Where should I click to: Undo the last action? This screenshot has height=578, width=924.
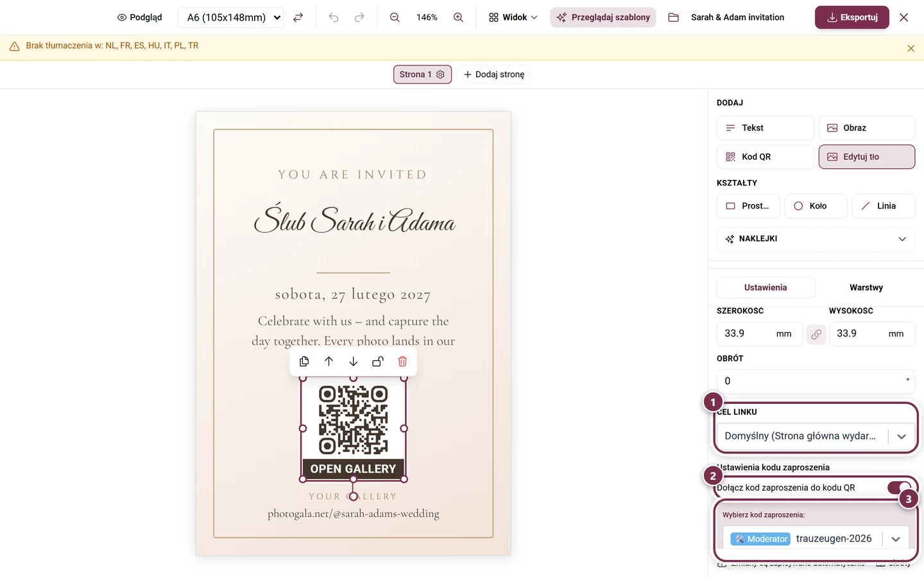pos(334,17)
